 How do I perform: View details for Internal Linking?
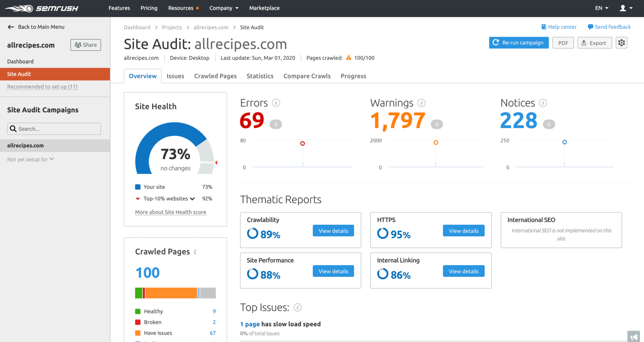464,271
